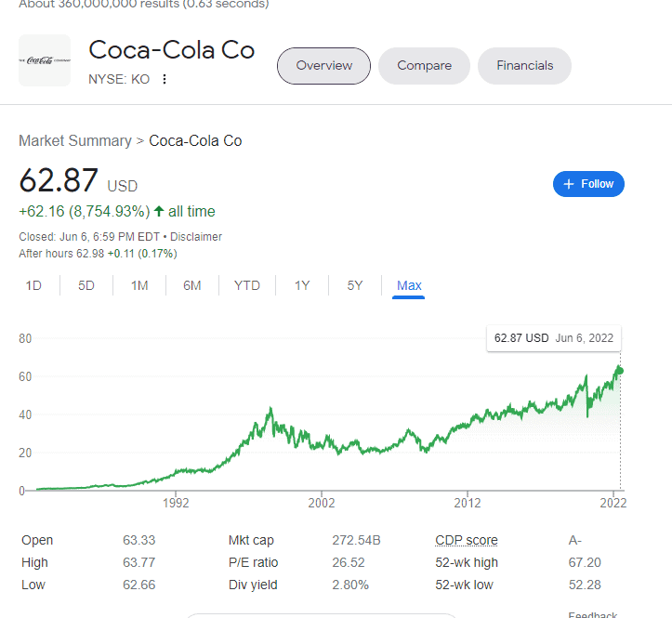Viewport: 672px width, 618px height.
Task: Open the three-dot menu beside NYSE: KO
Action: tap(165, 79)
